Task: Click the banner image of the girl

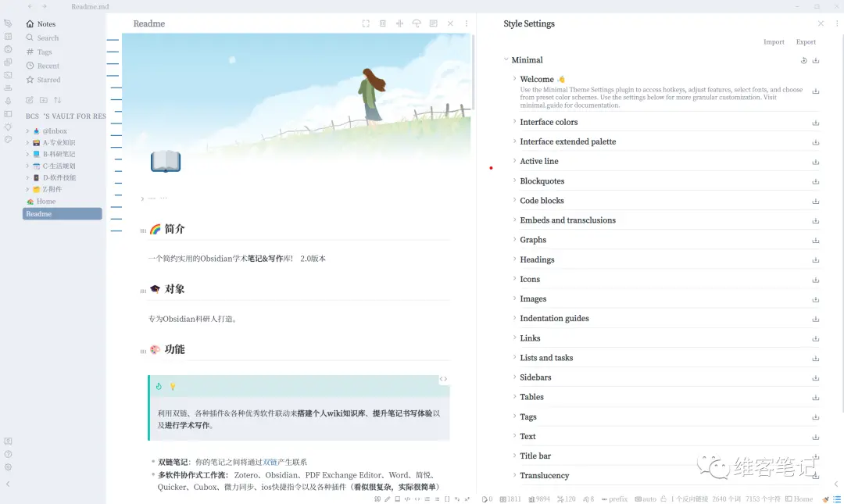Action: point(296,95)
